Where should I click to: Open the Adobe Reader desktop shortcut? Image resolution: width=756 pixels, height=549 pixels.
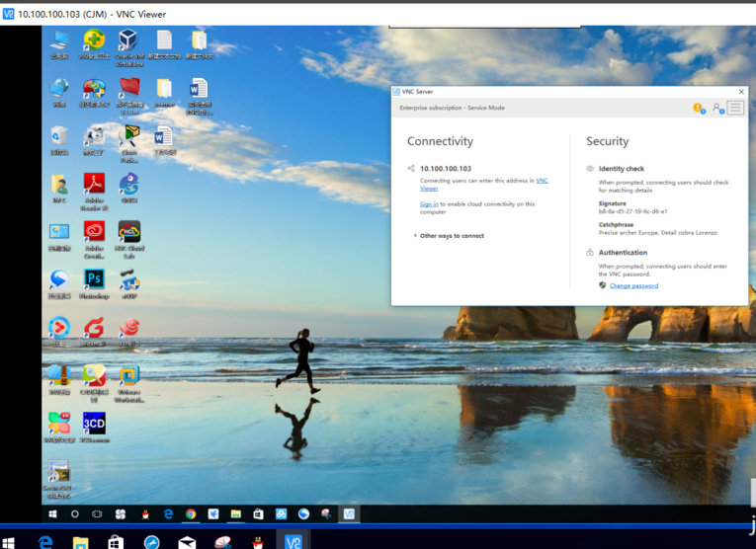[94, 185]
